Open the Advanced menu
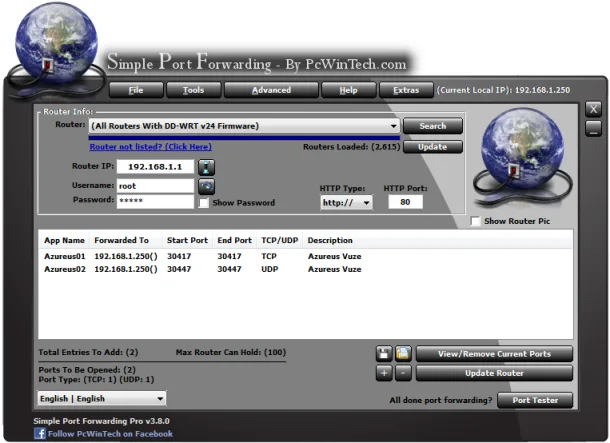 (x=271, y=90)
